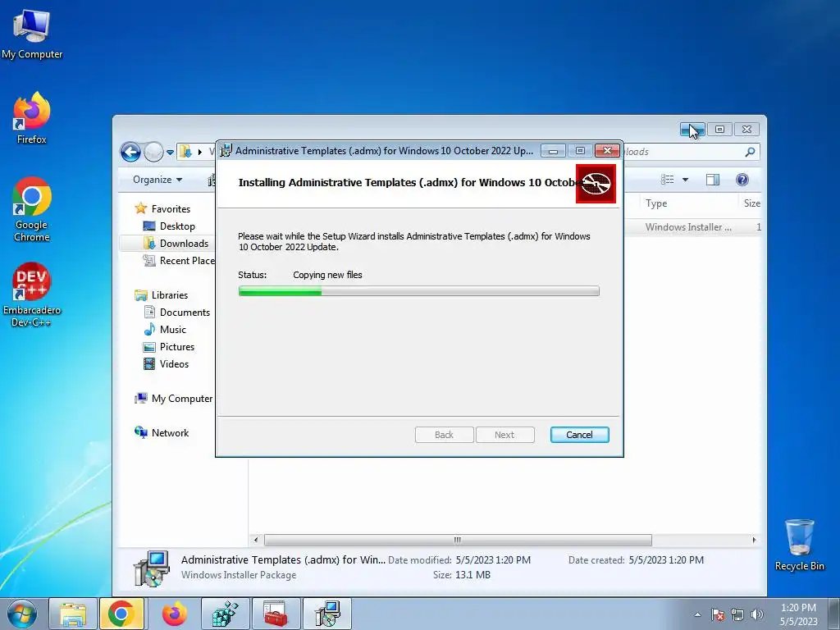Click the horizontal scrollbar thumb in Explorer

click(x=458, y=540)
